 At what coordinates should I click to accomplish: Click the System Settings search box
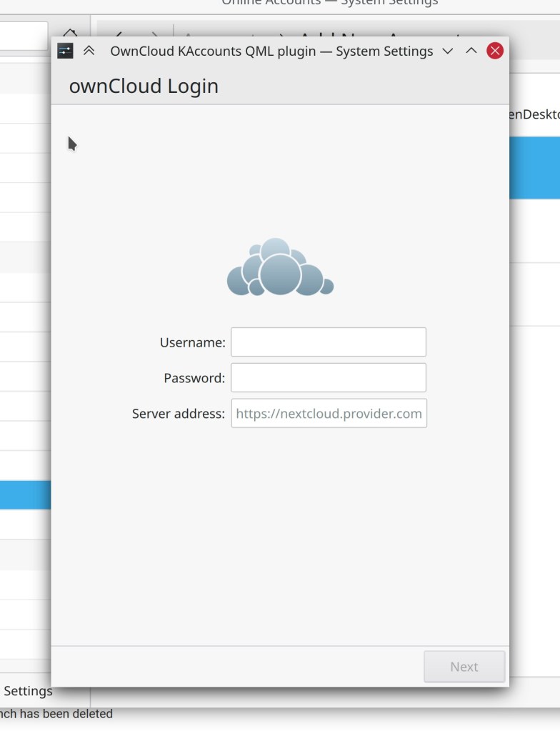[23, 36]
